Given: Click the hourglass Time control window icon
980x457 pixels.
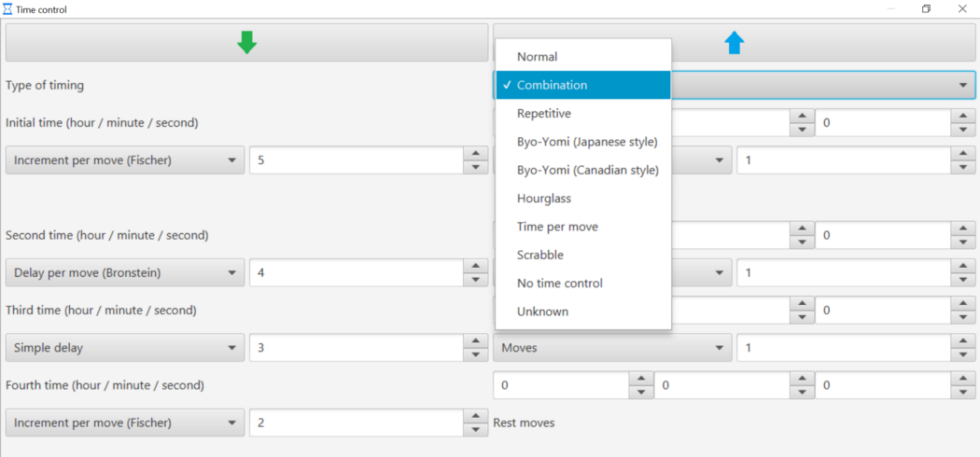Looking at the screenshot, I should [x=8, y=9].
